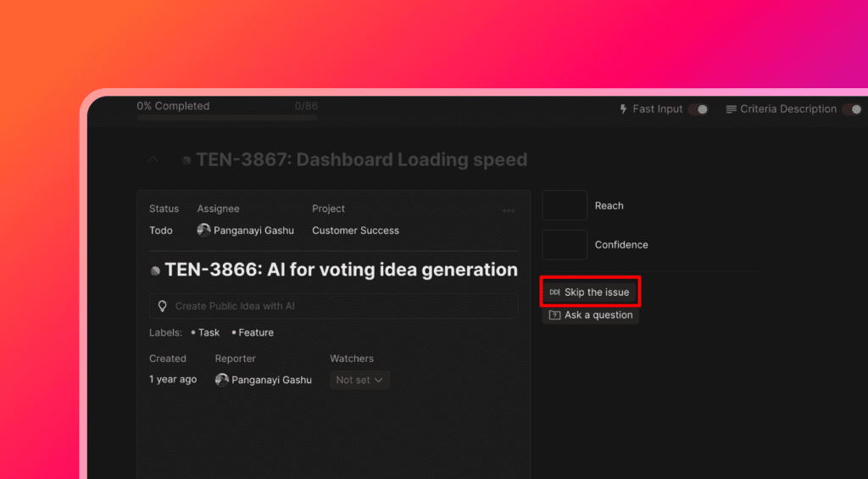
Task: Toggle the Fast Input switch
Action: (x=698, y=109)
